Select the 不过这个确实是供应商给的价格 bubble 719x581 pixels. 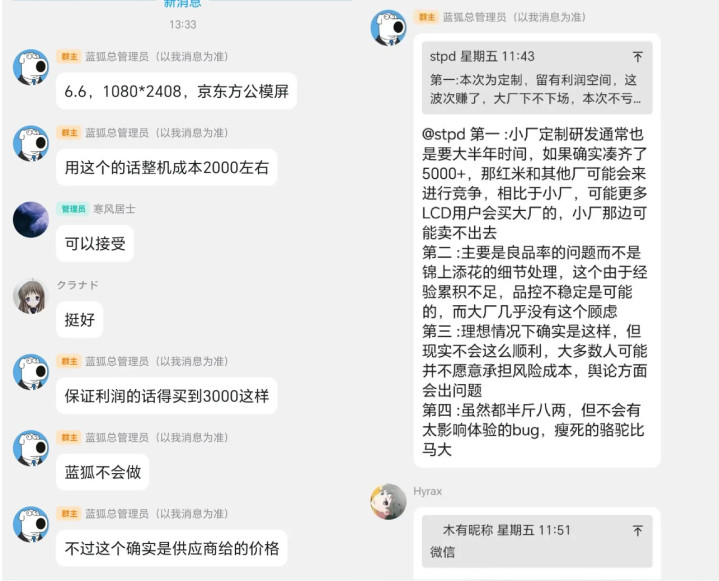tap(171, 548)
